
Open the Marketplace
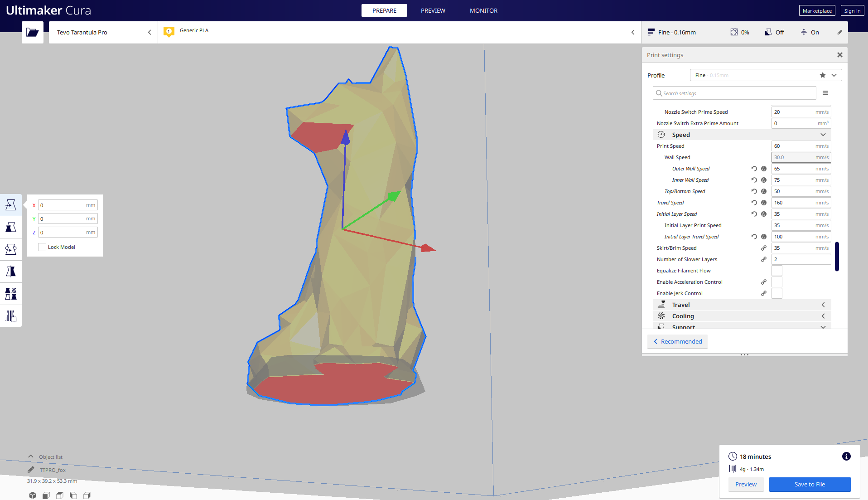817,11
